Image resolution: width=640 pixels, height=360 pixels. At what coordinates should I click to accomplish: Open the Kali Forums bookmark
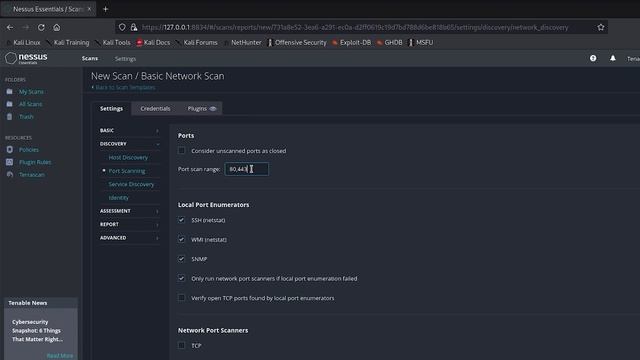tap(197, 42)
